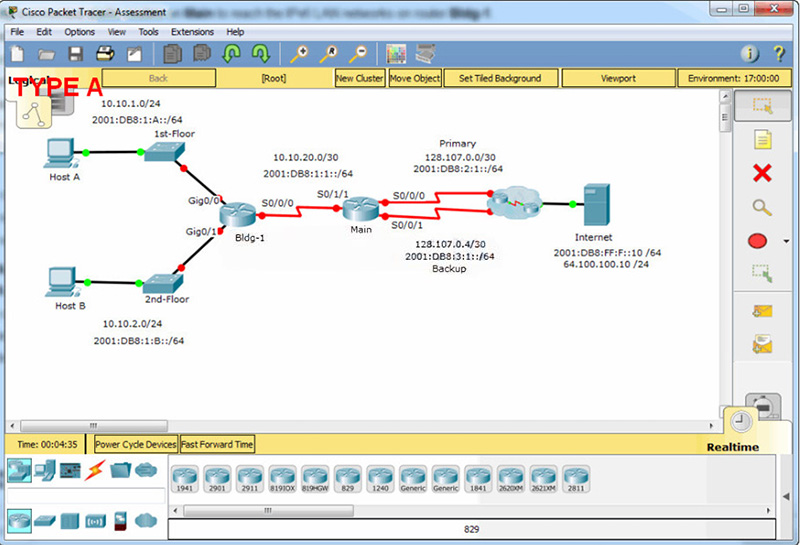This screenshot has width=800, height=545.
Task: Click the Undo arrow icon
Action: [232, 53]
